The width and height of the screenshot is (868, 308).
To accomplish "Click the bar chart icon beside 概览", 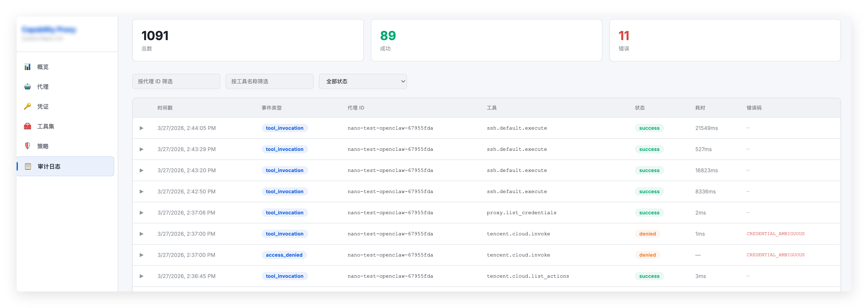I will [x=28, y=67].
